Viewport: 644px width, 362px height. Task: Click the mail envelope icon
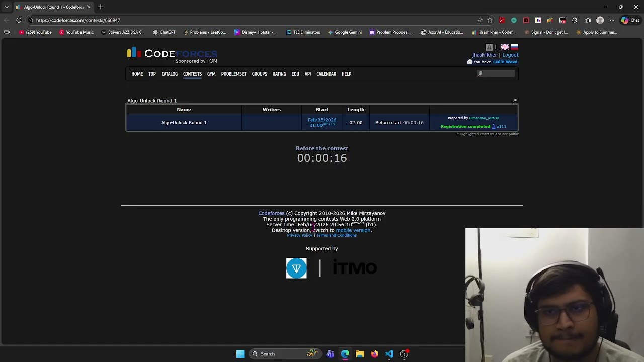point(470,62)
